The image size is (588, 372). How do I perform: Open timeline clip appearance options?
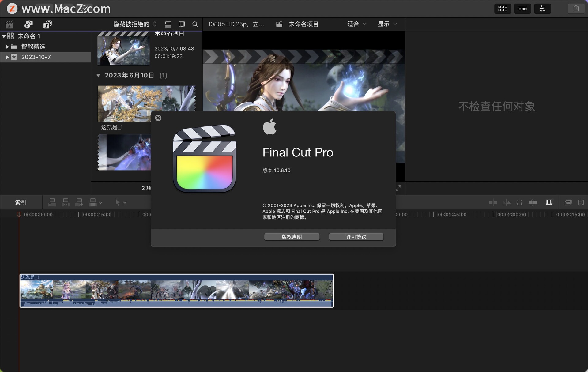[x=549, y=202]
